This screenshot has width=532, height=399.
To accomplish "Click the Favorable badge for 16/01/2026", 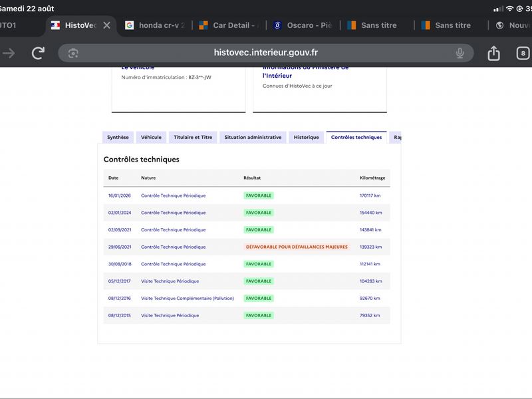I will 259,196.
